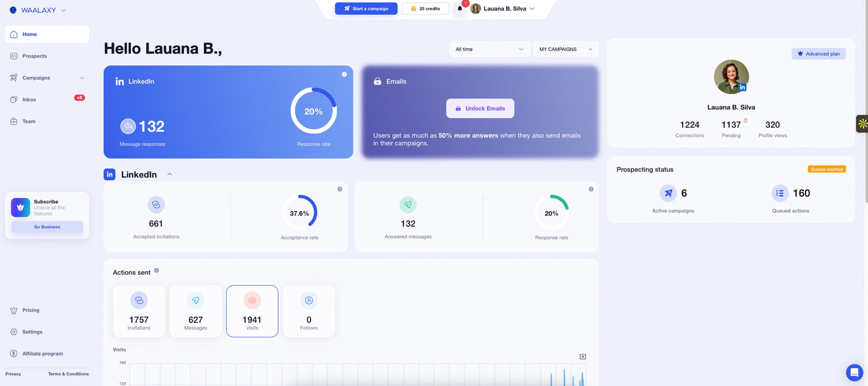Click the 1137 Pending stat
The width and height of the screenshot is (868, 386).
point(731,129)
